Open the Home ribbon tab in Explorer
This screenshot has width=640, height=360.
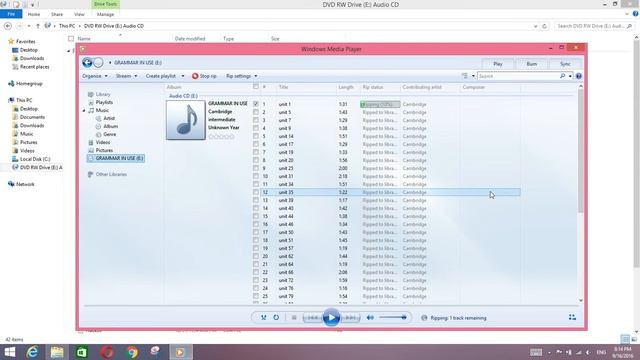click(34, 14)
